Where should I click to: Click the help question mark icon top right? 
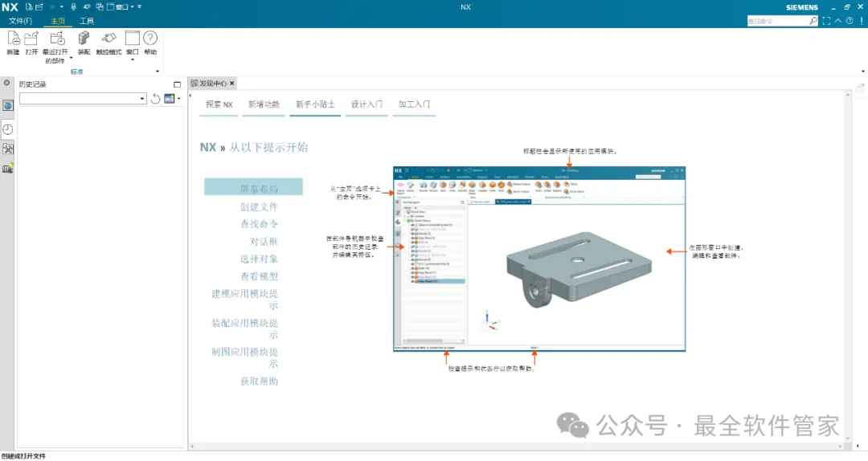(x=850, y=20)
